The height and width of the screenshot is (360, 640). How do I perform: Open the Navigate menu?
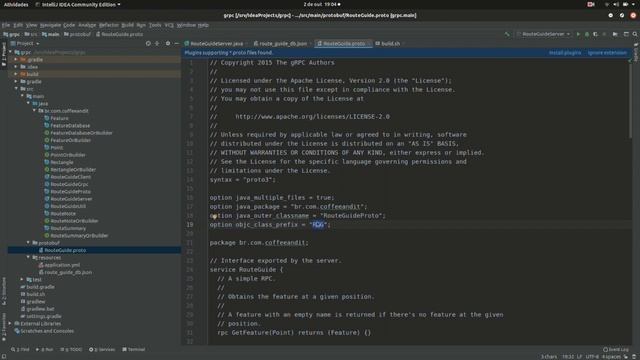coord(50,25)
